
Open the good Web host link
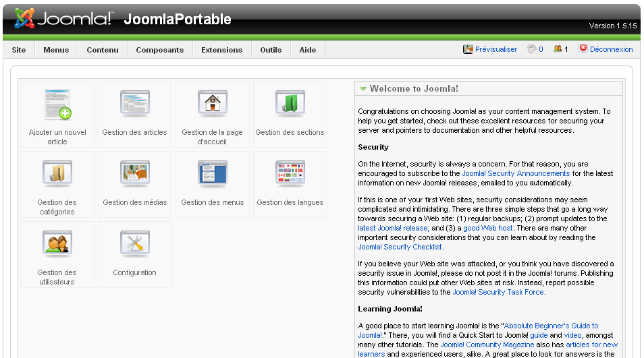tap(488, 228)
